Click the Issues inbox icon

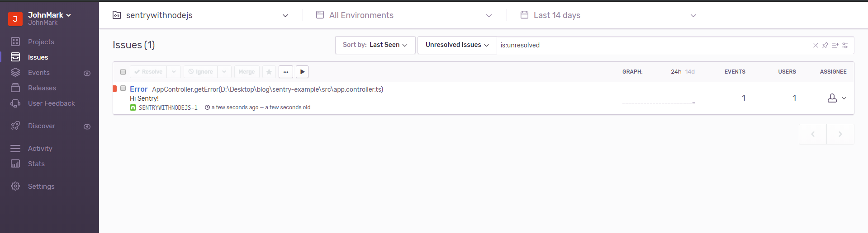[15, 57]
